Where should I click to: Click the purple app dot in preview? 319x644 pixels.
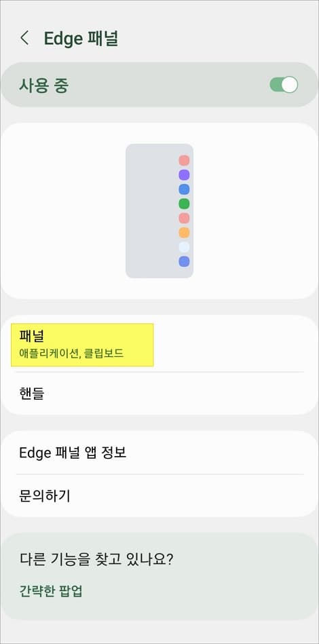coord(184,175)
